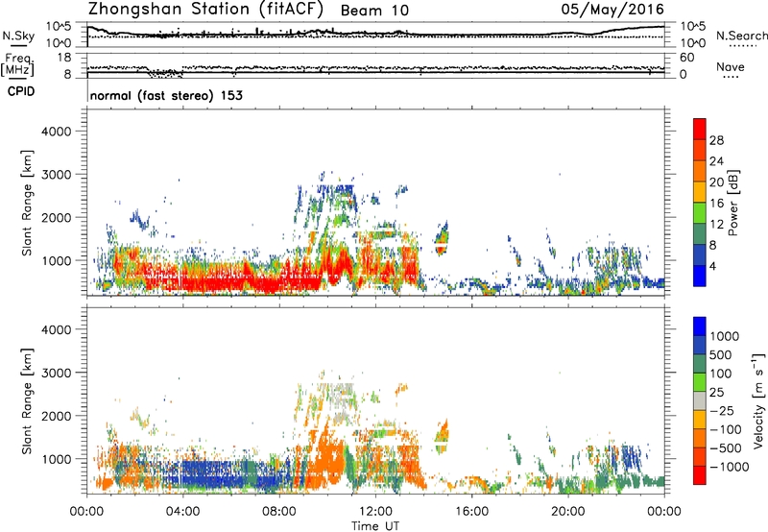The height and width of the screenshot is (532, 768).
Task: Click the 'Zhongshan Station (fitACF)' title text
Action: pyautogui.click(x=205, y=10)
